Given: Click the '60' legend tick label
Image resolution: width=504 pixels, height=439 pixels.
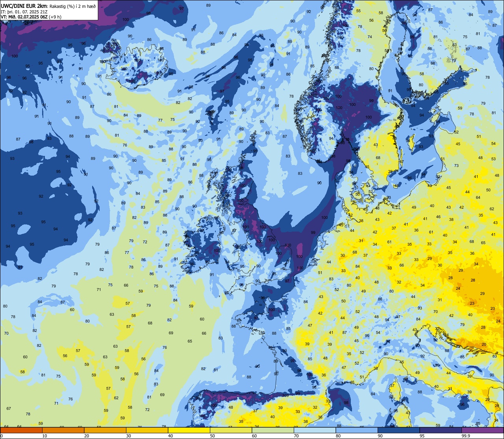Looking at the screenshot, I should [x=254, y=436].
